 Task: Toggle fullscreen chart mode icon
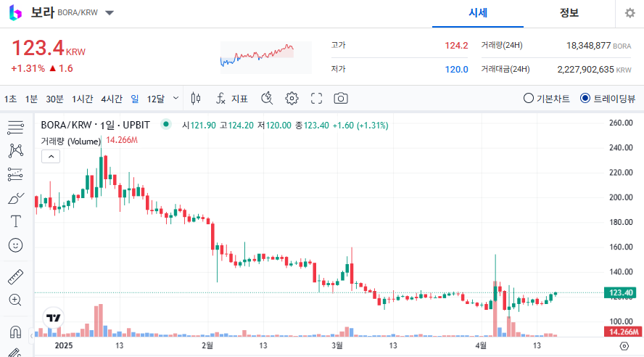[x=316, y=99]
